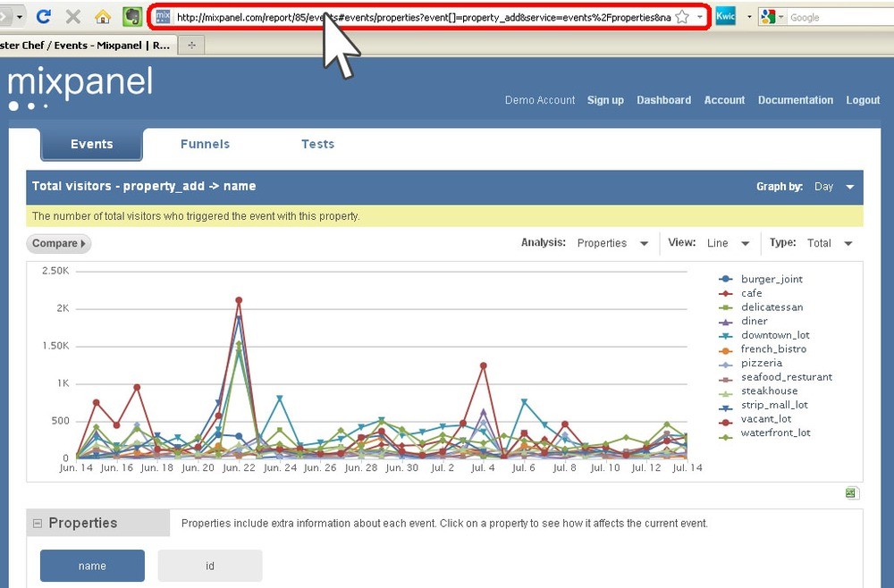The height and width of the screenshot is (588, 894).
Task: Click inside the Google search box
Action: pyautogui.click(x=841, y=17)
